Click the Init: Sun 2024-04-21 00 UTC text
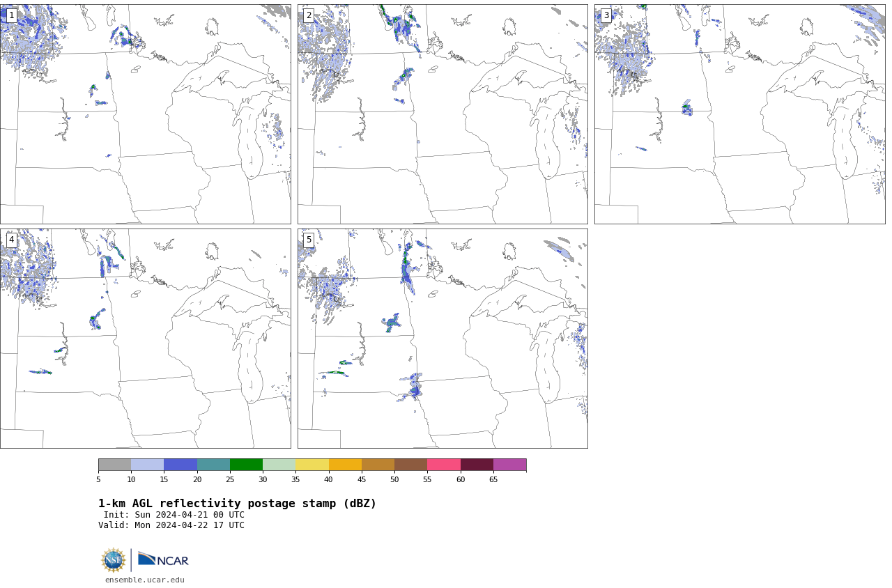This screenshot has width=892, height=588. click(174, 515)
